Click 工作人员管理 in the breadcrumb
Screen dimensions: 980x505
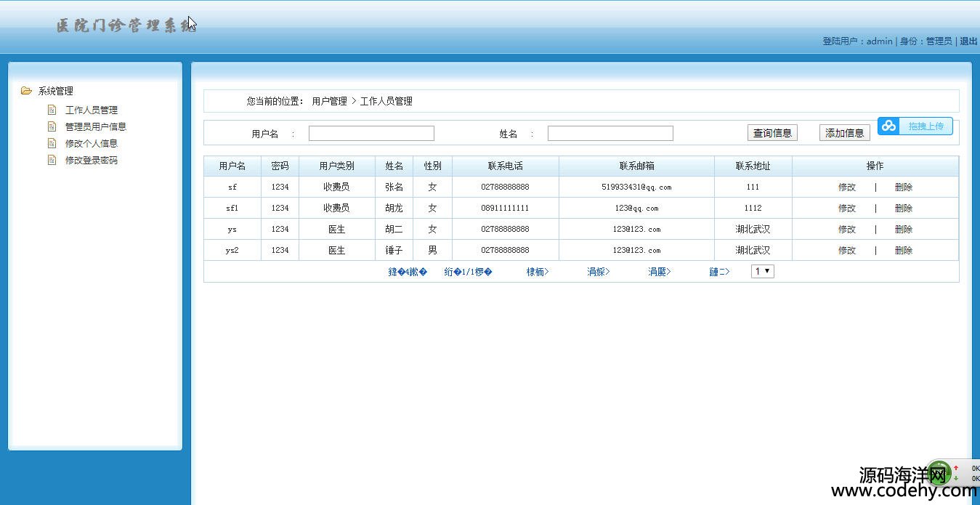[386, 101]
